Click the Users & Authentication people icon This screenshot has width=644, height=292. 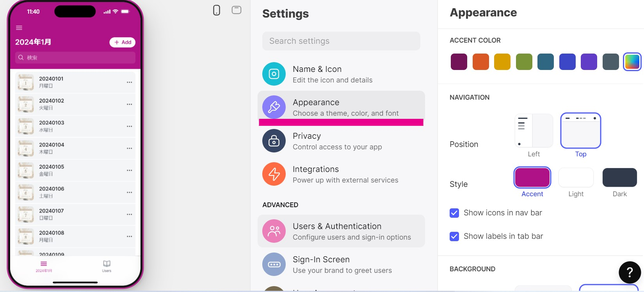click(274, 231)
